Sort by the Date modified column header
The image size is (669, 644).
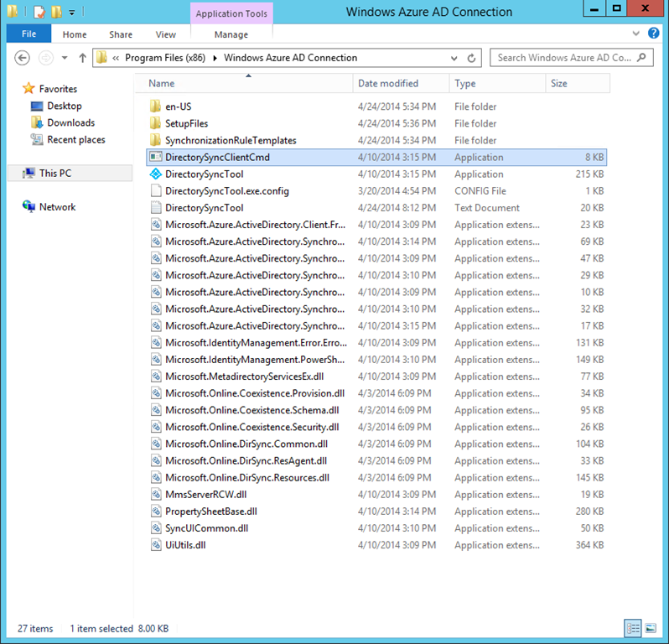coord(401,84)
